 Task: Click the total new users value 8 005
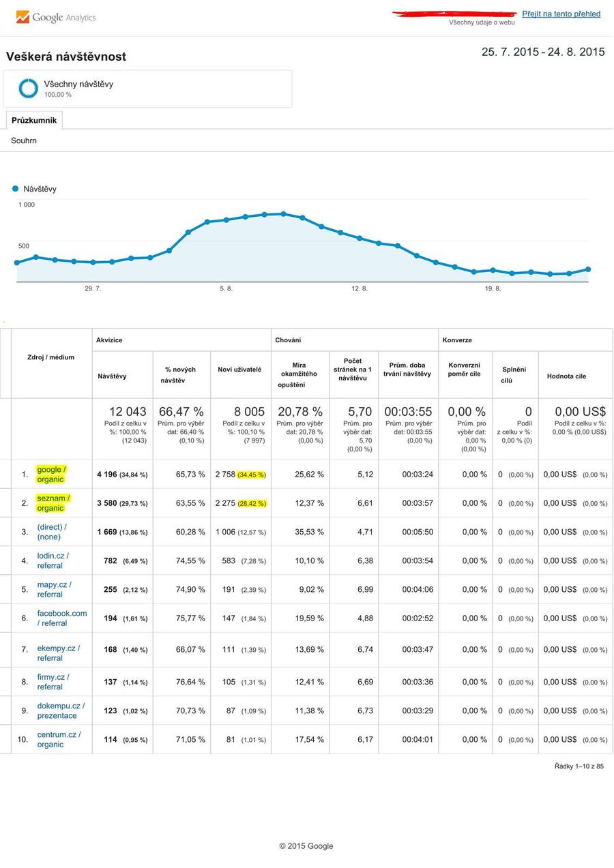249,412
